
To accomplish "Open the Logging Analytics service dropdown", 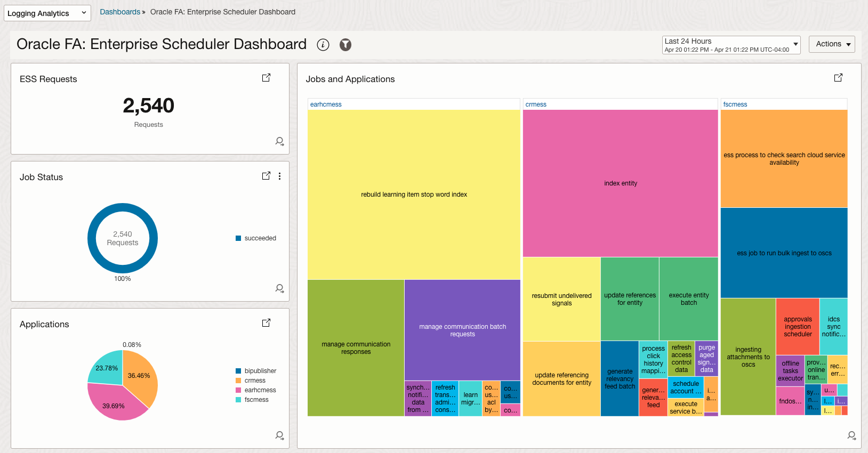I will point(47,13).
